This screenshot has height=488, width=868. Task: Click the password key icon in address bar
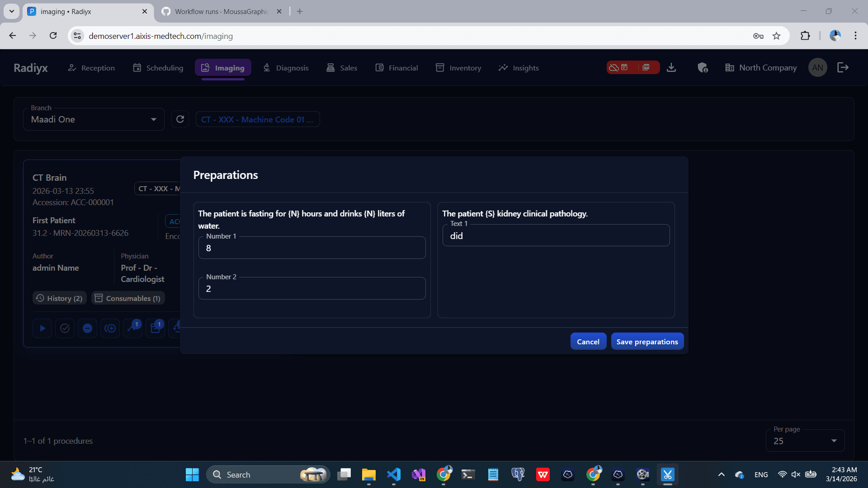point(758,36)
